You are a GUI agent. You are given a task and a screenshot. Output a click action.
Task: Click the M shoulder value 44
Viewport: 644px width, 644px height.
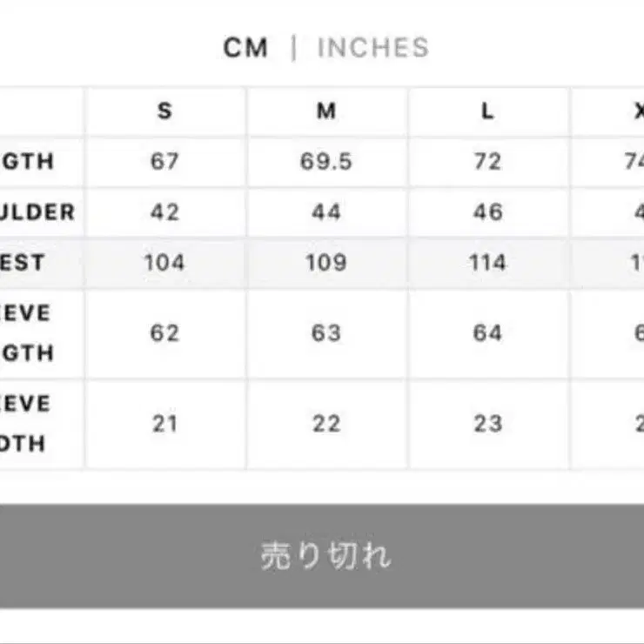(x=326, y=212)
